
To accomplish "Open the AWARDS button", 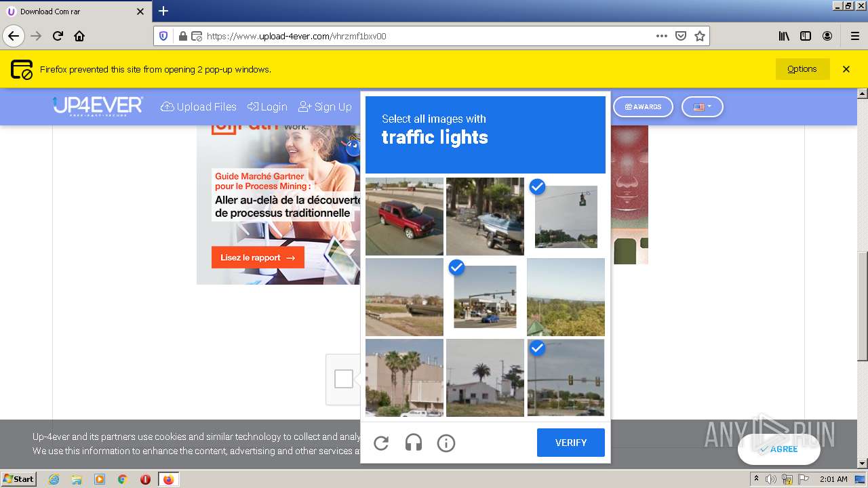I will click(643, 107).
